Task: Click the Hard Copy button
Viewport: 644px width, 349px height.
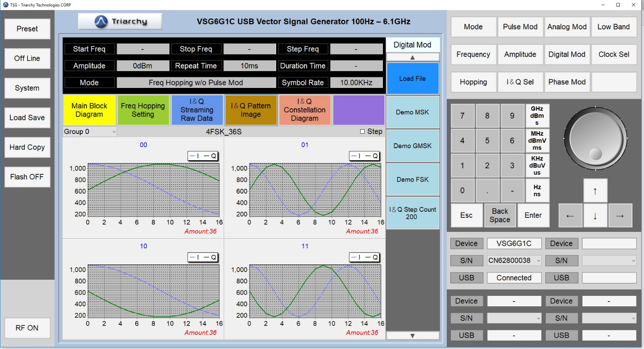Action: (x=27, y=147)
